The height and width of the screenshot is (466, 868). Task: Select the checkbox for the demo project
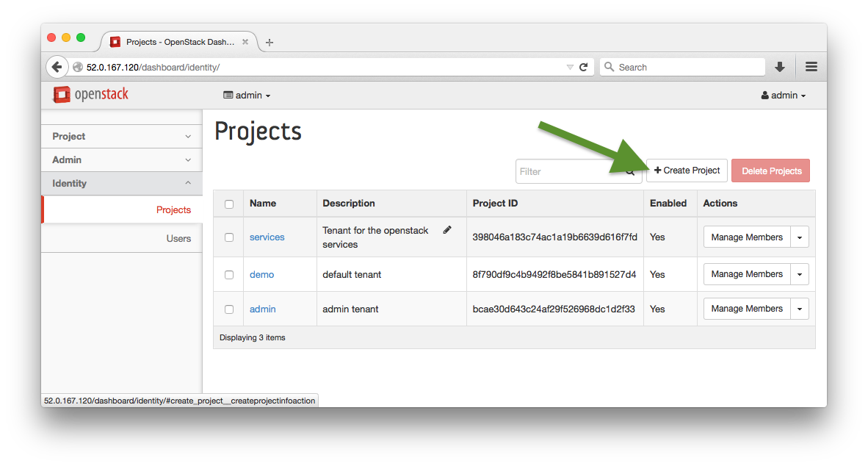[228, 273]
